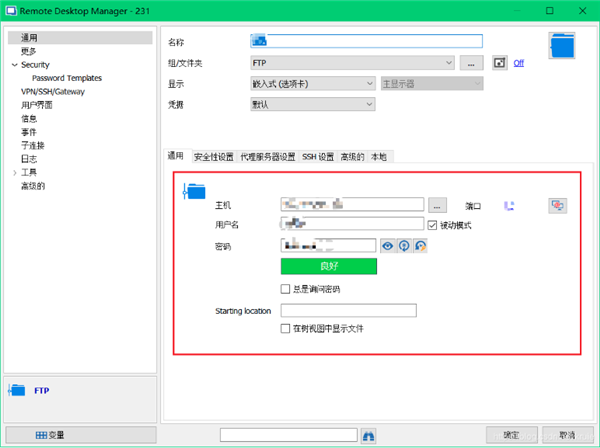Image resolution: width=600 pixels, height=448 pixels.
Task: Click the password history icon
Action: click(x=421, y=246)
